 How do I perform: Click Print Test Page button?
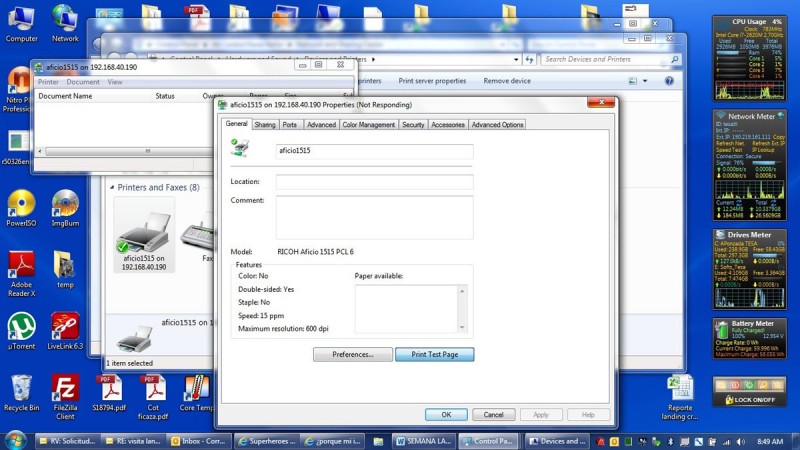tap(435, 354)
